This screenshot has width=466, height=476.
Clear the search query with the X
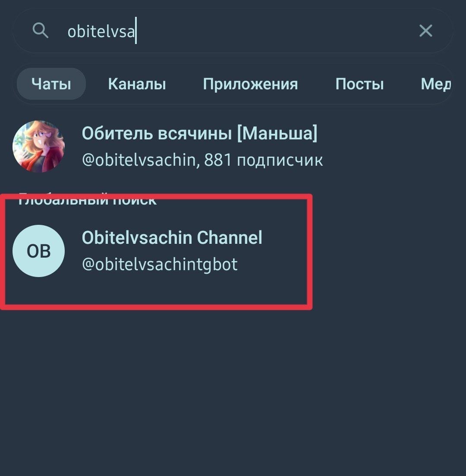425,31
